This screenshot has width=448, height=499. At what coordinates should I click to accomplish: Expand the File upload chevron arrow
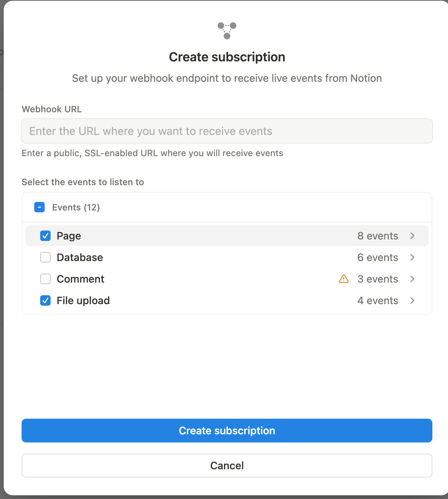(x=412, y=300)
